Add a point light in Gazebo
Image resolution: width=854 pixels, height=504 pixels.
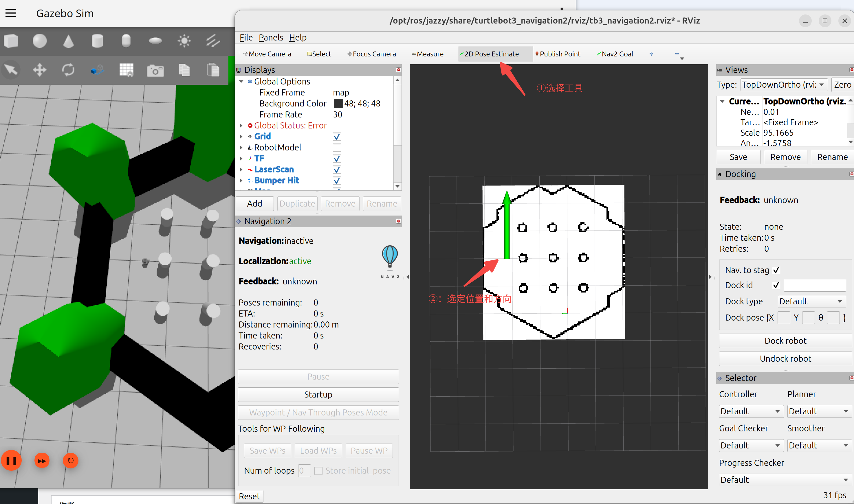coord(184,41)
